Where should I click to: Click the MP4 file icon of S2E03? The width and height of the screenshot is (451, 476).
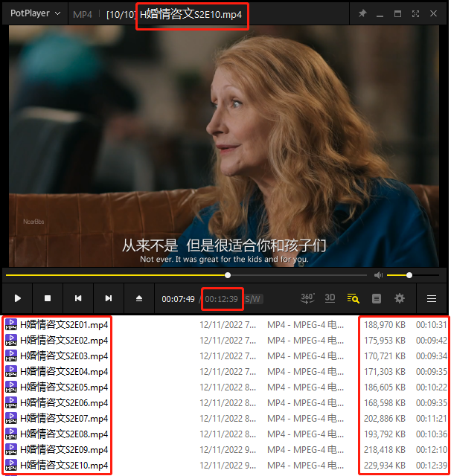(11, 356)
